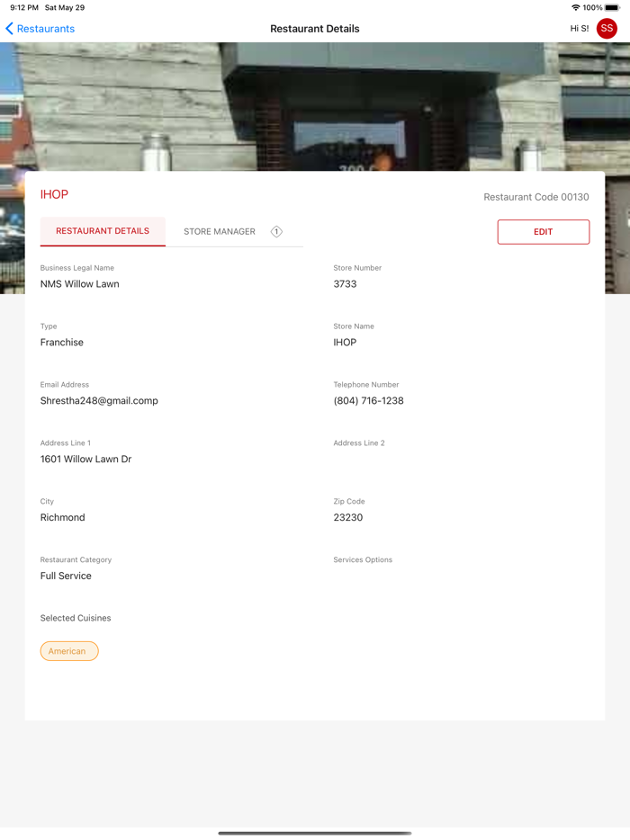The width and height of the screenshot is (630, 840).
Task: Click the Full Service category value
Action: pos(66,576)
